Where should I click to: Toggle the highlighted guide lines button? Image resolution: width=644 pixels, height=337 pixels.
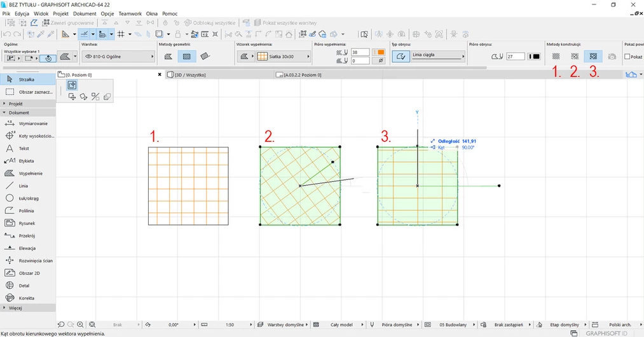(x=84, y=34)
